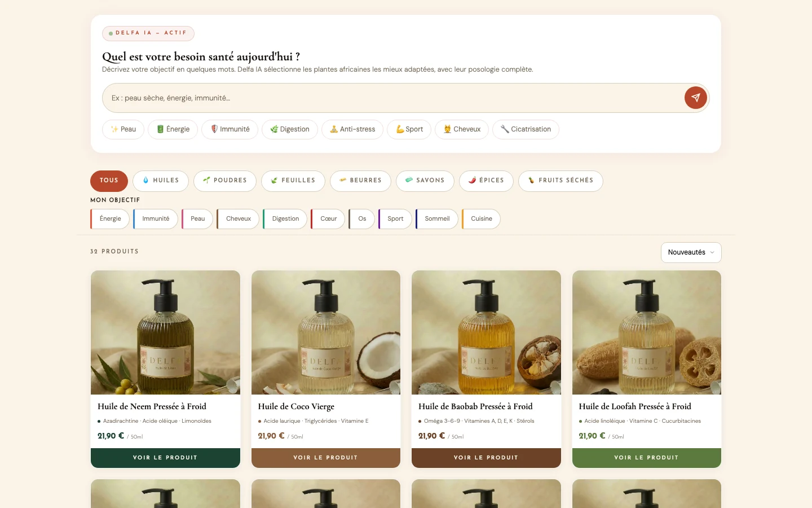Toggle the Cheveux objective filter
Screen dimensions: 812x508
(238, 219)
